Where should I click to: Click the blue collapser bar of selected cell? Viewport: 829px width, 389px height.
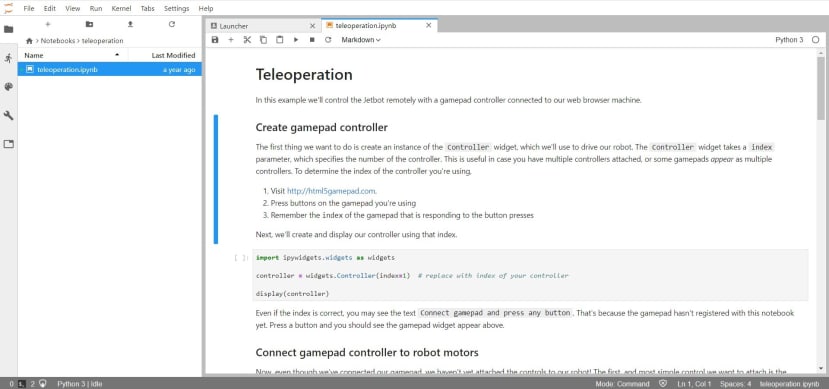[x=216, y=179]
